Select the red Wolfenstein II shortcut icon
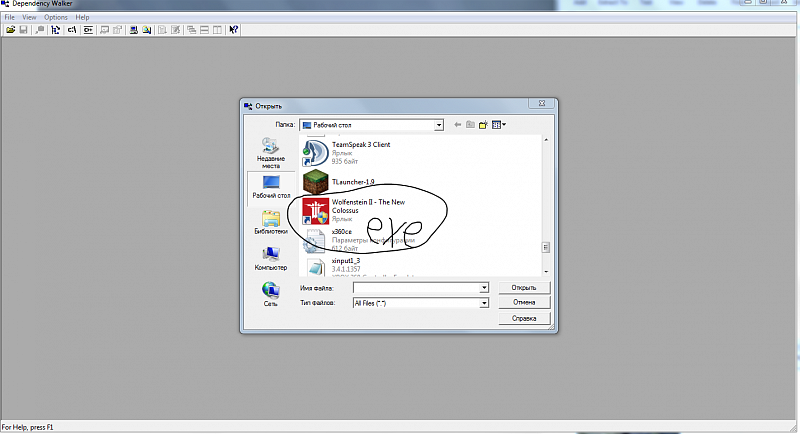Screen dimensions: 800x434 tap(315, 211)
